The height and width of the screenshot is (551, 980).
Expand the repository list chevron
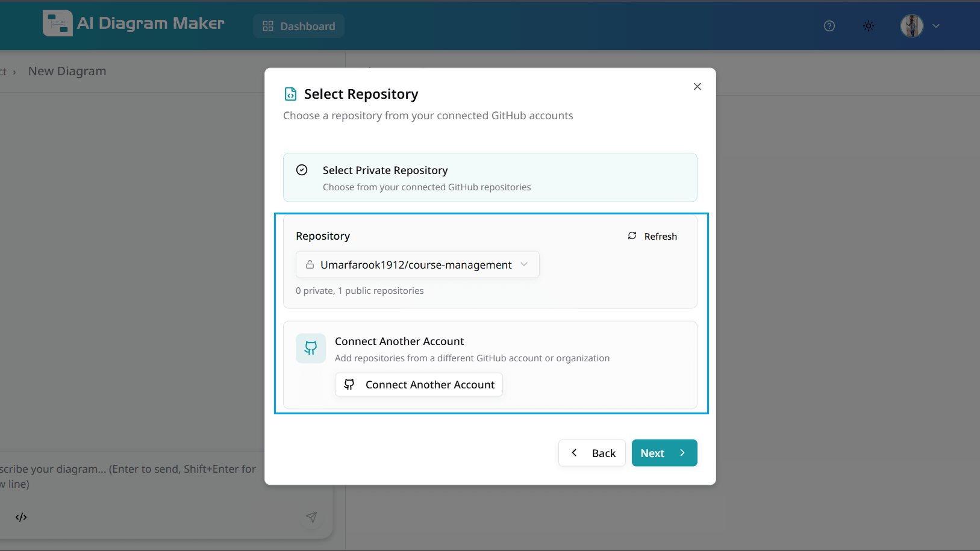tap(523, 264)
